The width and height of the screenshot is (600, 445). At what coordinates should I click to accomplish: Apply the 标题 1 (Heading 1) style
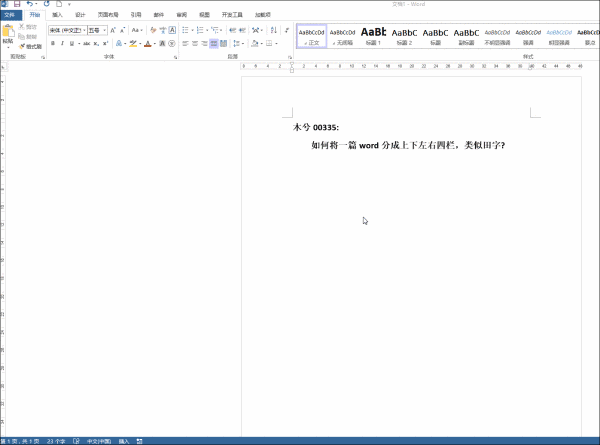[x=373, y=36]
